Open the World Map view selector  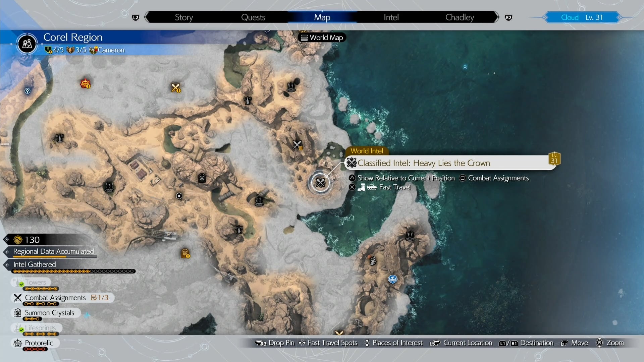[x=321, y=38]
